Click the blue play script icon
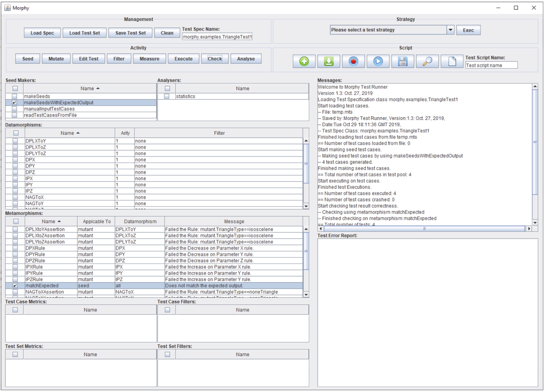 [x=378, y=61]
